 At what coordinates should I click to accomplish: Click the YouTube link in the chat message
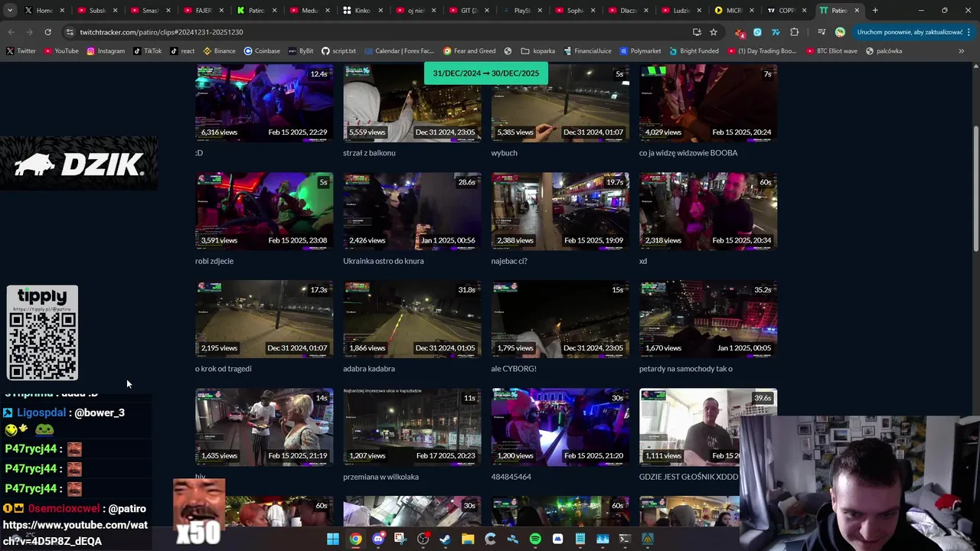[75, 533]
